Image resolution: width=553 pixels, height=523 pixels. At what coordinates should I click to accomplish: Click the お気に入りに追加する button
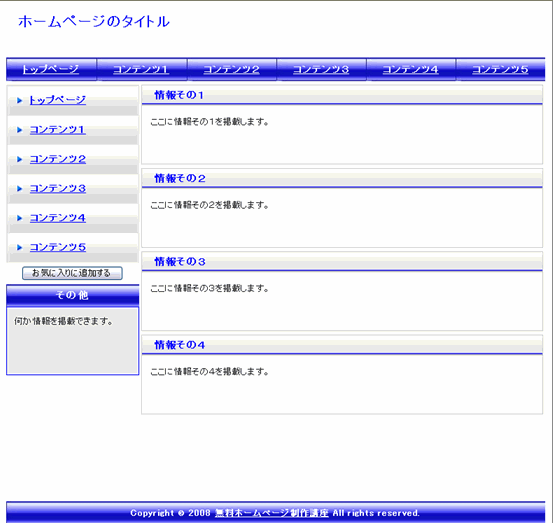[x=72, y=273]
